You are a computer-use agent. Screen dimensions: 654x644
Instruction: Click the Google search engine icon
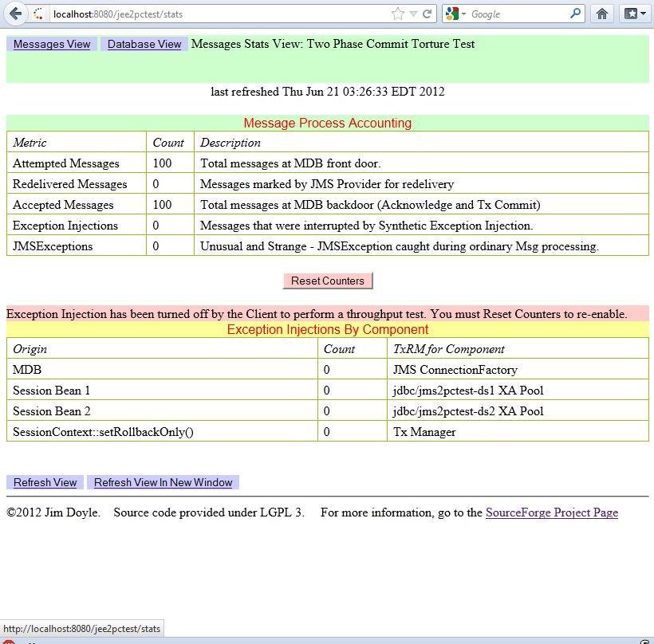[x=451, y=13]
